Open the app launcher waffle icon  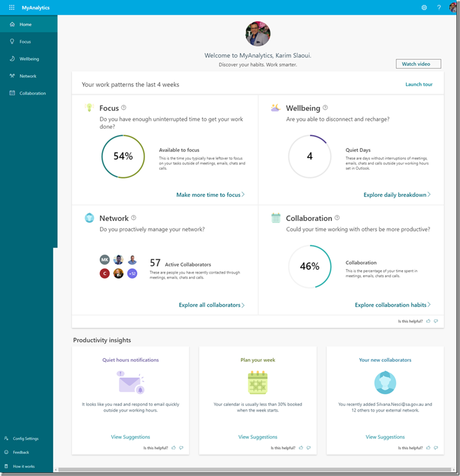[x=11, y=8]
